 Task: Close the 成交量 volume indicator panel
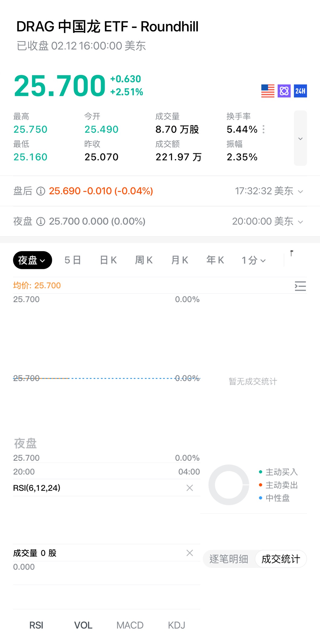pyautogui.click(x=189, y=553)
